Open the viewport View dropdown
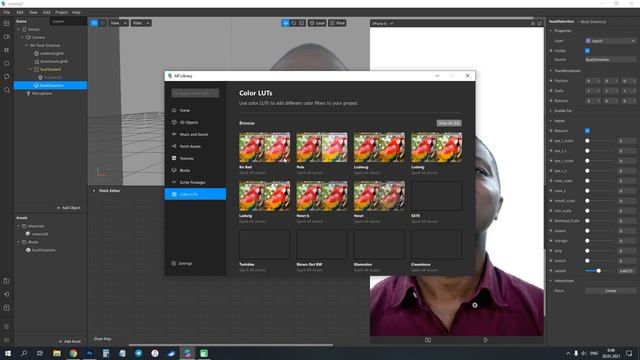The width and height of the screenshot is (640, 360). point(119,23)
